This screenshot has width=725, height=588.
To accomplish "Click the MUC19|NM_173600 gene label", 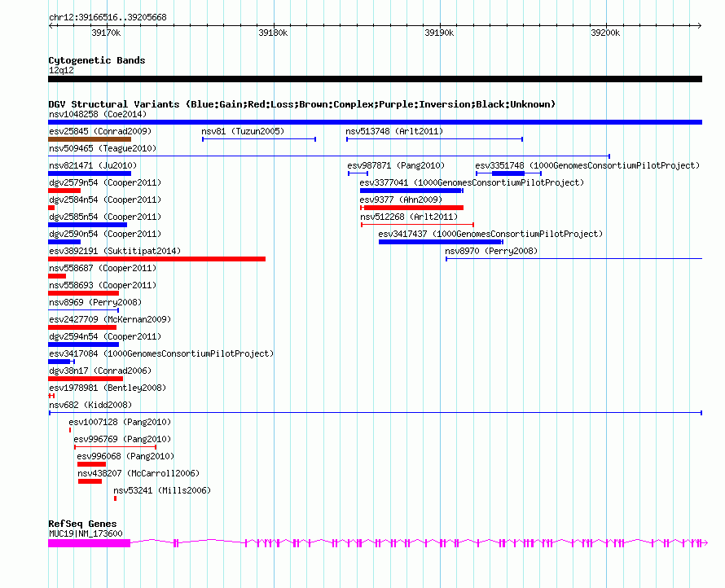I will [x=86, y=533].
